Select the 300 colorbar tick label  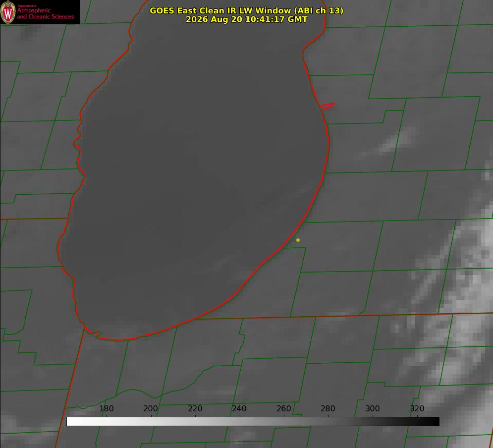coord(373,408)
